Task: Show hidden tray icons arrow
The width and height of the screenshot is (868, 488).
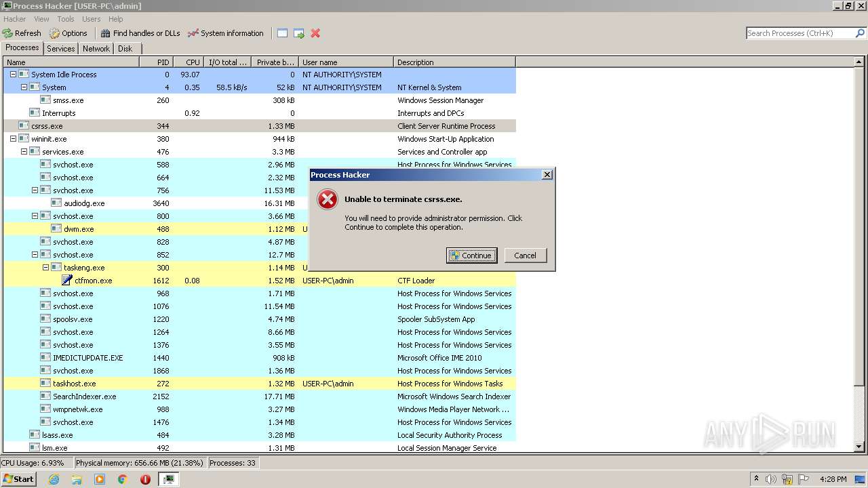Action: pyautogui.click(x=756, y=479)
